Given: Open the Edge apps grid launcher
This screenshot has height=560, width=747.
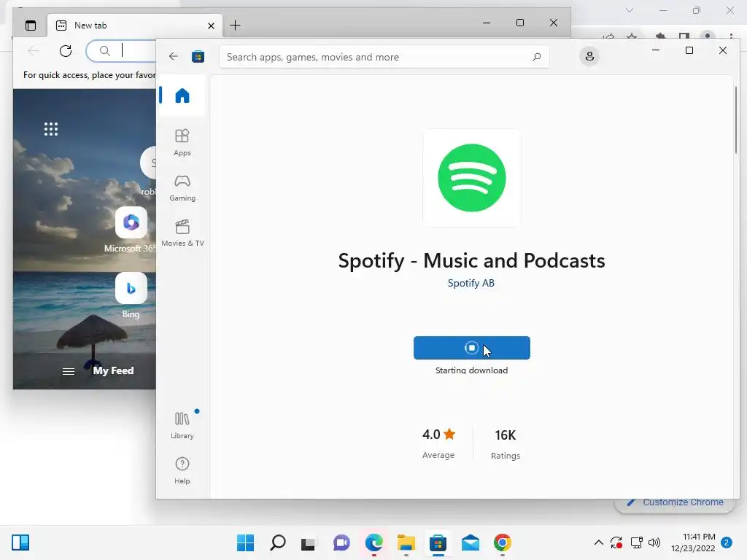Looking at the screenshot, I should point(51,129).
